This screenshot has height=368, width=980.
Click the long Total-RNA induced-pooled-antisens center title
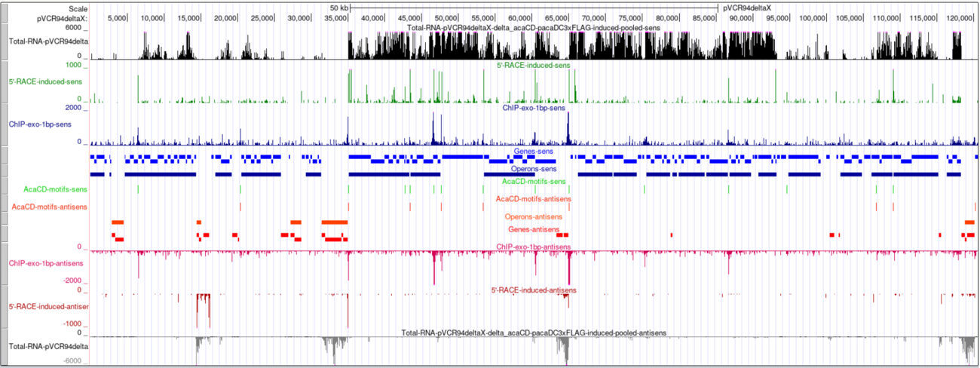pyautogui.click(x=534, y=332)
